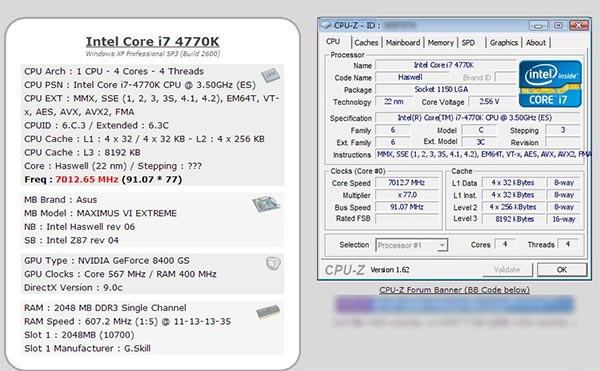The width and height of the screenshot is (600, 371).
Task: Click the RAM stick icon beside RAM info
Action: pyautogui.click(x=268, y=312)
